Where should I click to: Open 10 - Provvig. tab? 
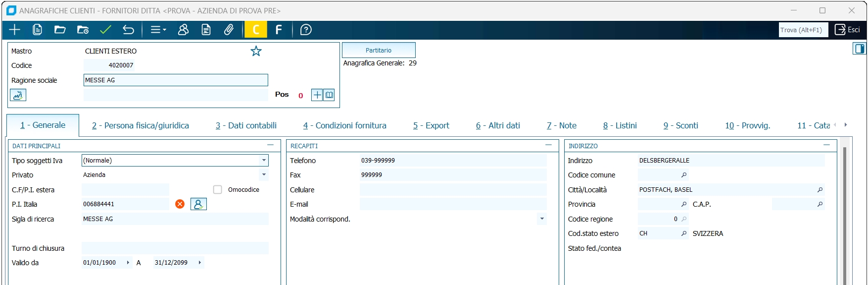[748, 126]
